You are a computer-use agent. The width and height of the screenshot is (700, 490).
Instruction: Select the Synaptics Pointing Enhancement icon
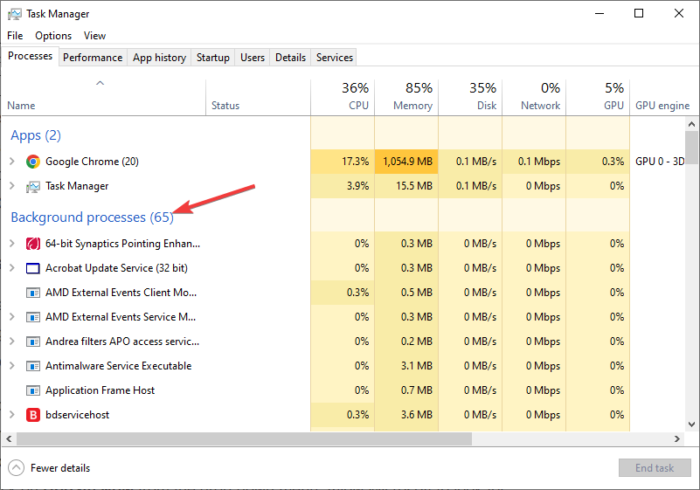[33, 243]
